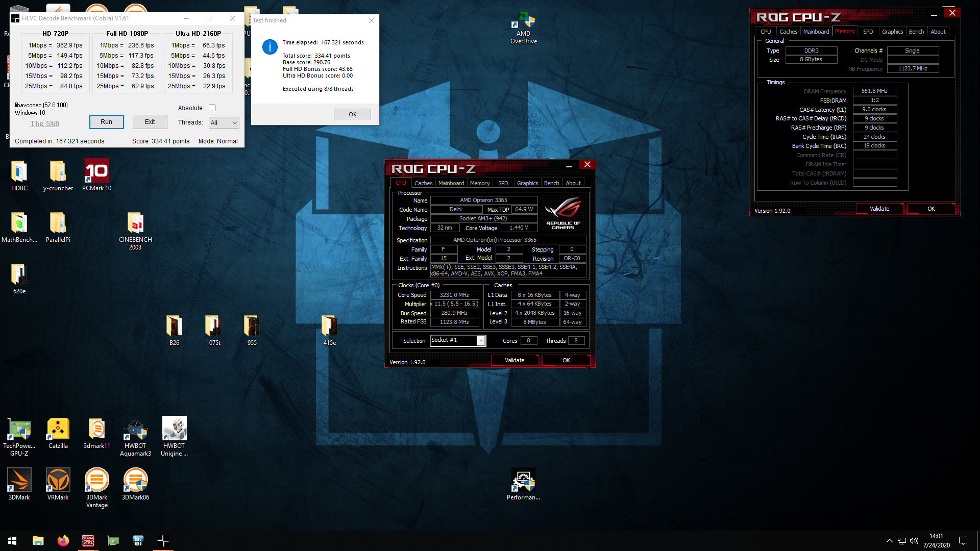Viewport: 980px width, 551px height.
Task: Click the DRAM Frequency value field
Action: [x=875, y=91]
